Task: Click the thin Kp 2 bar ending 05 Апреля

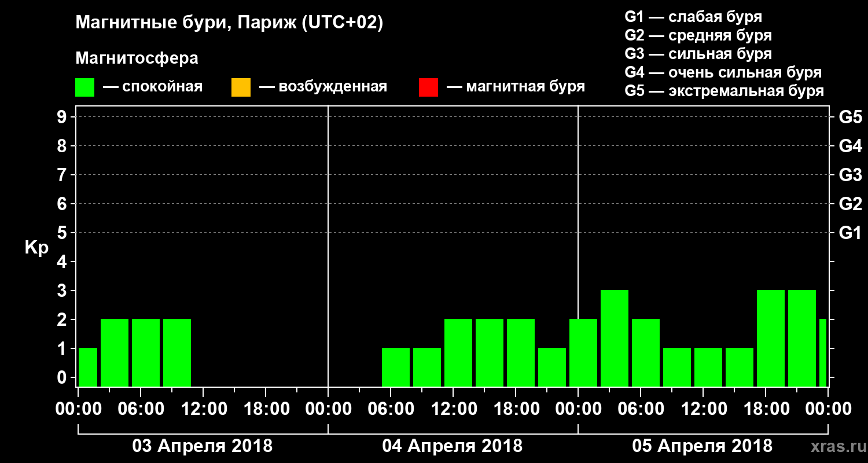Action: pos(823,352)
